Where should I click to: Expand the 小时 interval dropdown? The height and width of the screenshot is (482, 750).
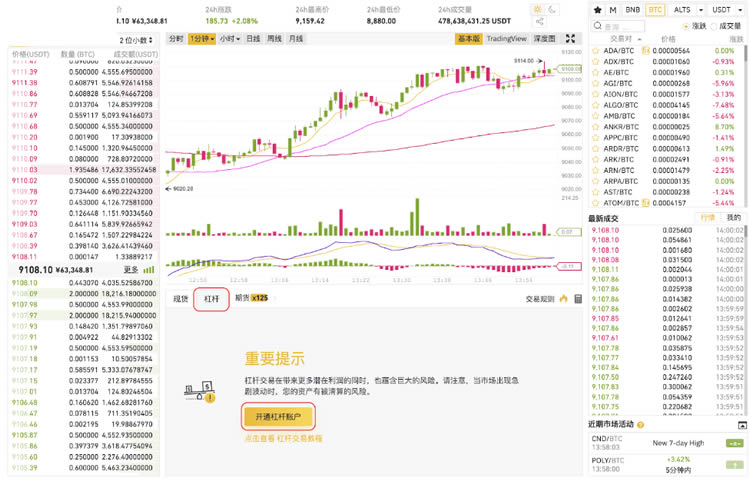pos(230,39)
